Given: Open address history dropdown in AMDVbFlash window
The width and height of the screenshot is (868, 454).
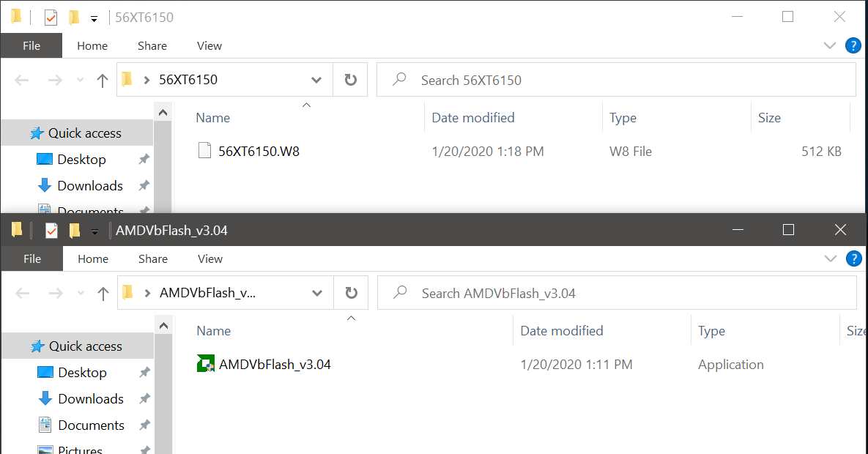Looking at the screenshot, I should click(316, 293).
